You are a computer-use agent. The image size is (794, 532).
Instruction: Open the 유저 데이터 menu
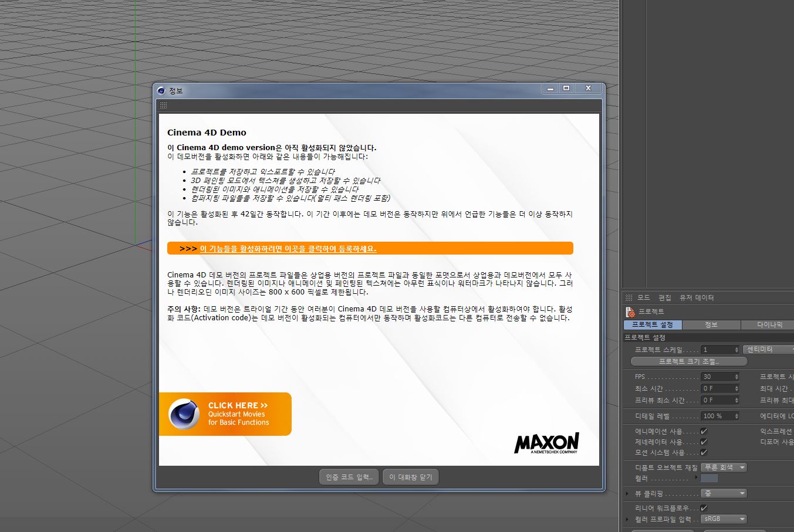coord(697,298)
